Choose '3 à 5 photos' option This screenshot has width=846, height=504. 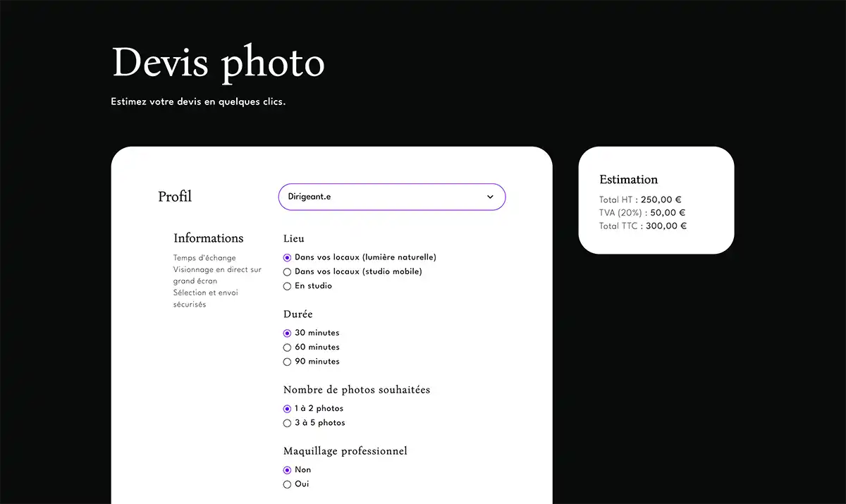(288, 424)
